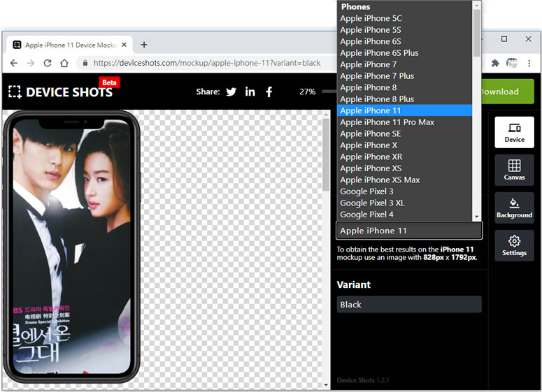Image resolution: width=542 pixels, height=392 pixels.
Task: Open the Background panel
Action: click(514, 208)
